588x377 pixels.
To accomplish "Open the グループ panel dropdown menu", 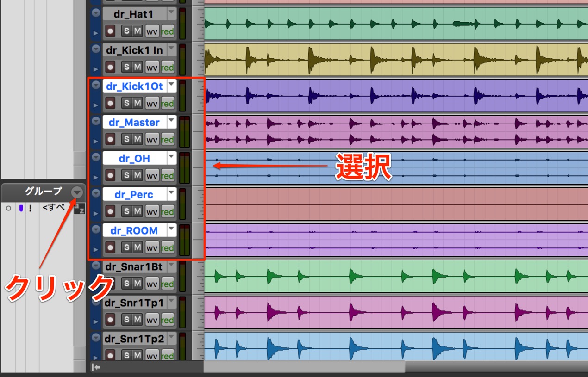I will 76,192.
